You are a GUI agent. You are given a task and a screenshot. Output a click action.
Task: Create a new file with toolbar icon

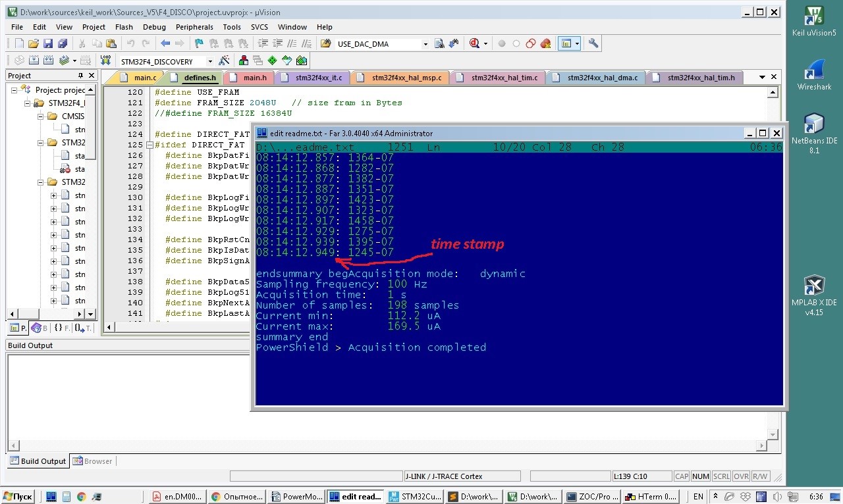click(19, 43)
